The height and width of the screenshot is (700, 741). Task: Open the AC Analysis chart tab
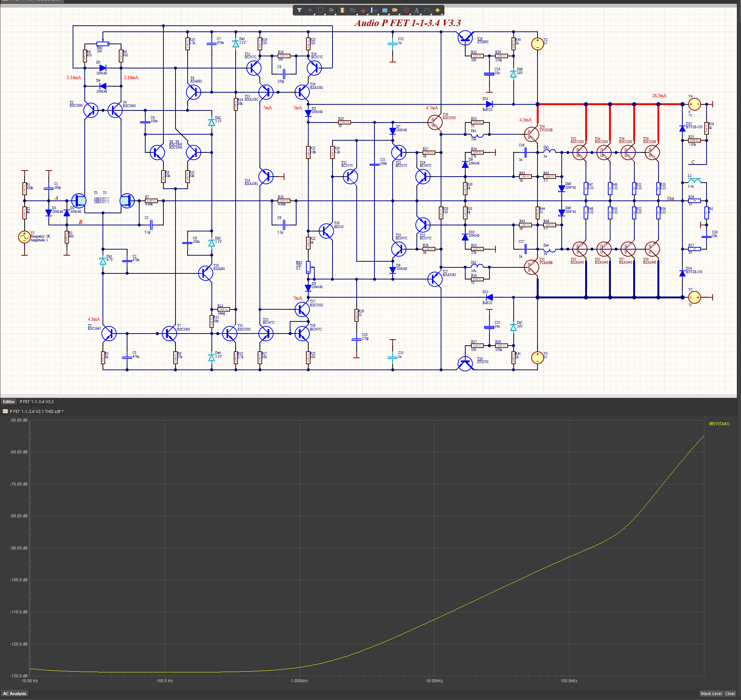[x=14, y=694]
